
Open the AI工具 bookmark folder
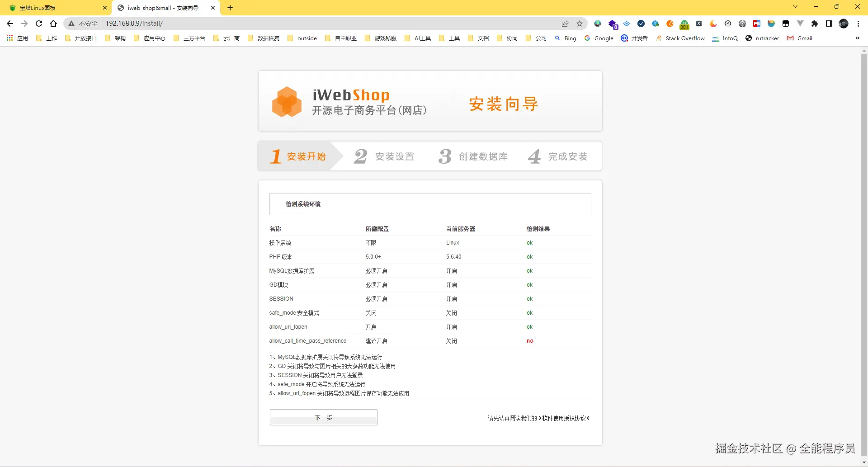(418, 38)
